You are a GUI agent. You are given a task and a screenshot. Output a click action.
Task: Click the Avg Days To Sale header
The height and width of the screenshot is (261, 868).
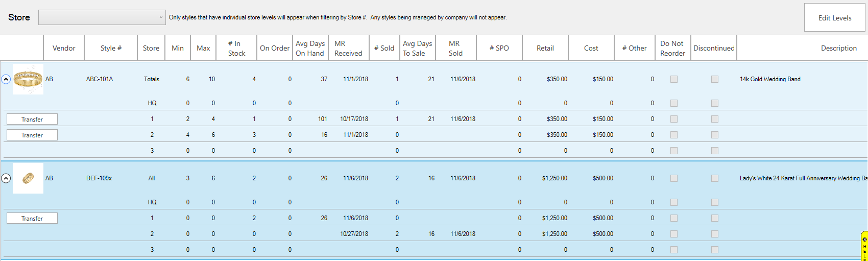pyautogui.click(x=417, y=48)
